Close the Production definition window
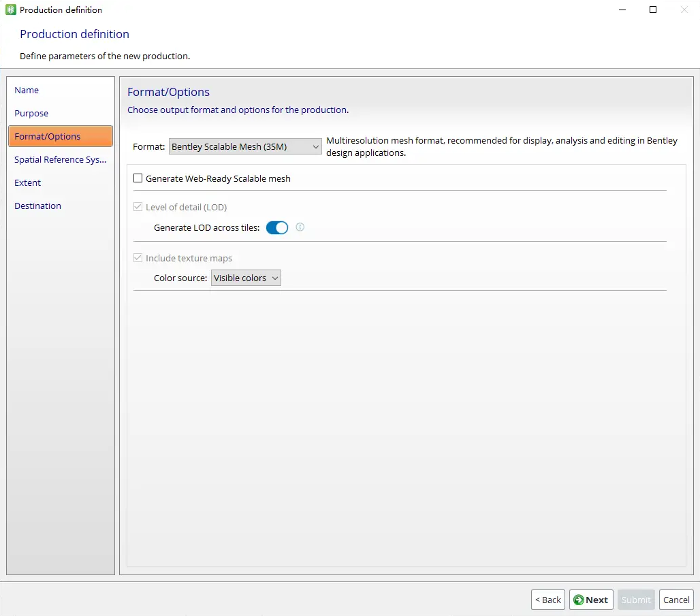700x616 pixels. (x=684, y=10)
